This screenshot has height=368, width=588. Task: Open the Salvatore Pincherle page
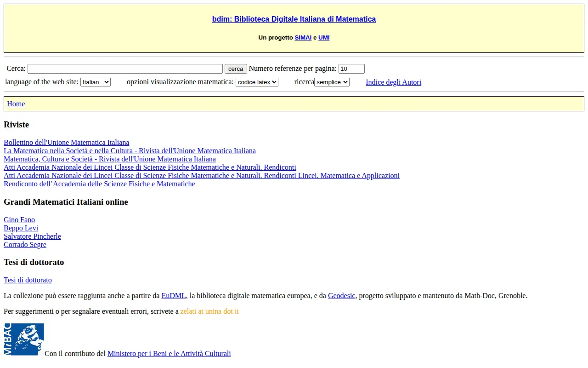click(32, 236)
